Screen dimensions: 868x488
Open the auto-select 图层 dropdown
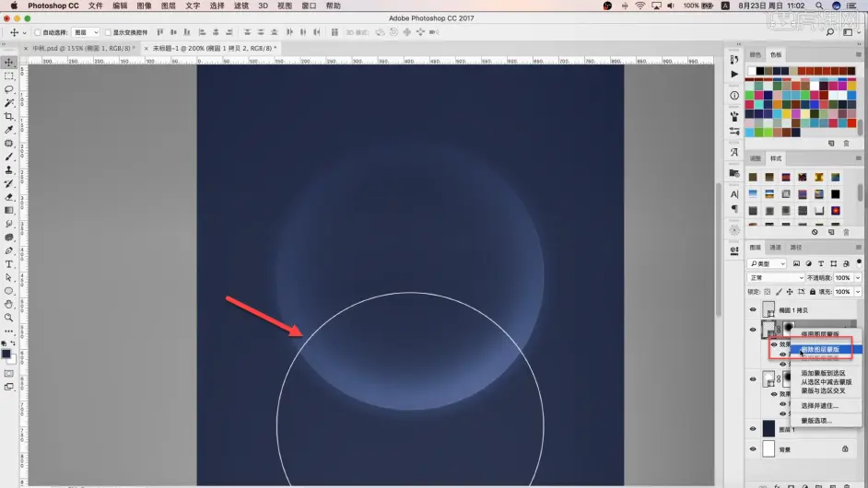[x=86, y=32]
